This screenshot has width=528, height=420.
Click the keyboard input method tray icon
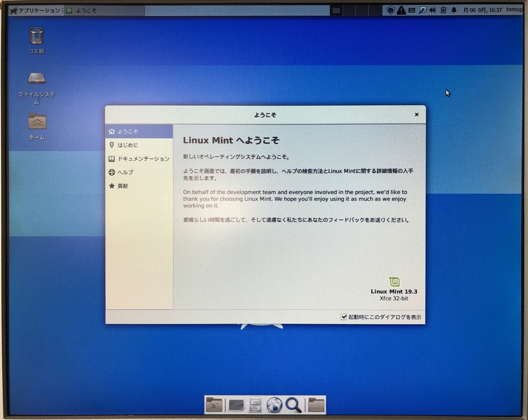(412, 10)
